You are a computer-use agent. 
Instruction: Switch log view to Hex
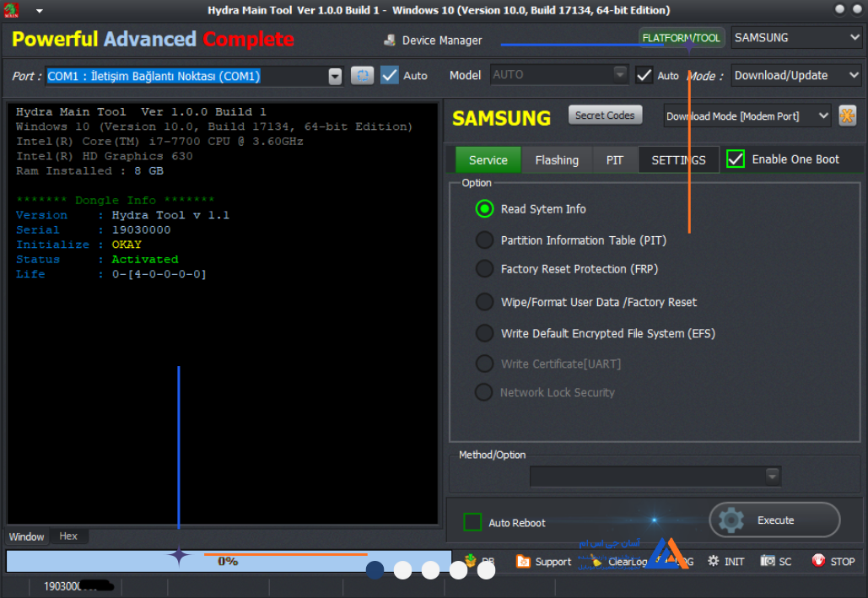(68, 536)
